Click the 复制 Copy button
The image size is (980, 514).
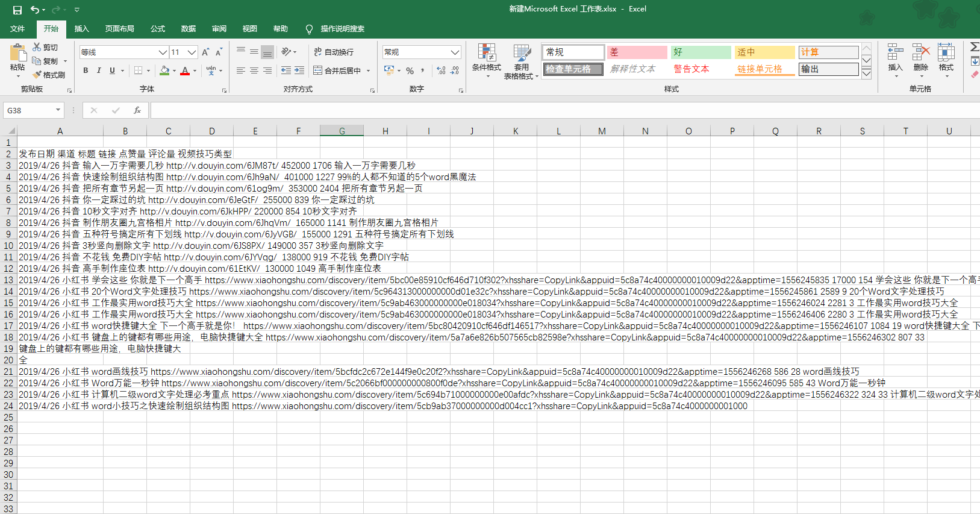46,61
